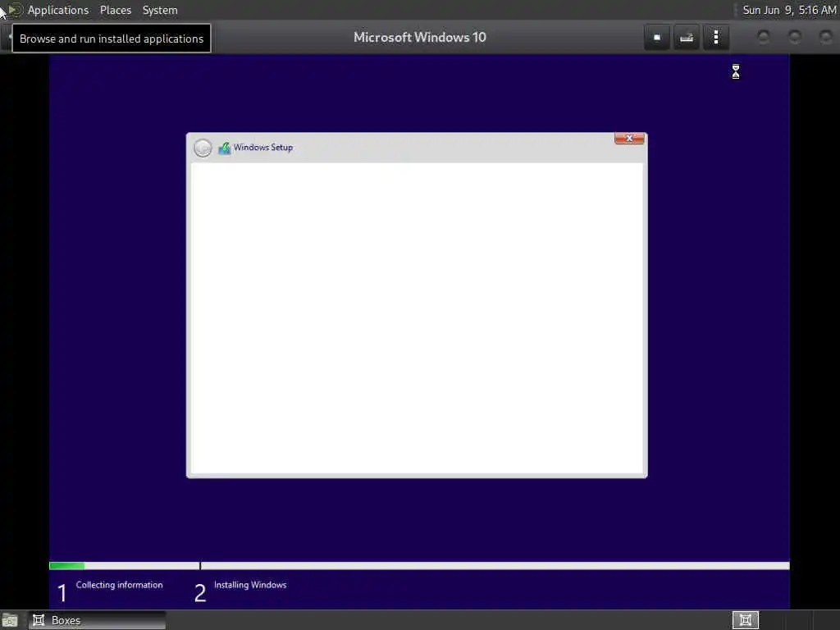Select the Boxes taskbar entry

(97, 620)
